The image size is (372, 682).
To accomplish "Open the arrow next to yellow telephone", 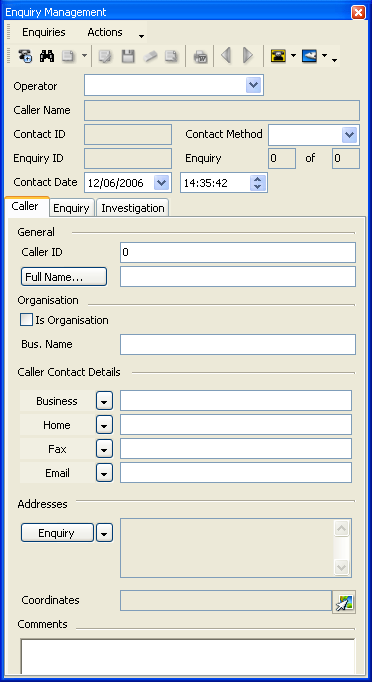I will tap(293, 56).
